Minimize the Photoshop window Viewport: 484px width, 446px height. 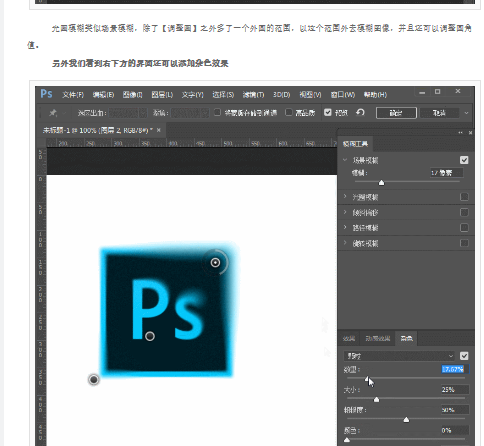click(422, 92)
